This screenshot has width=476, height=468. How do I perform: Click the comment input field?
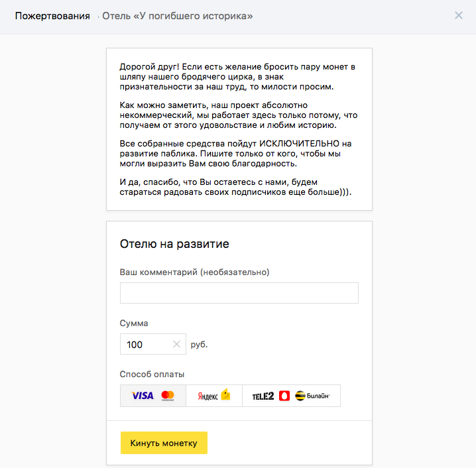tap(239, 293)
